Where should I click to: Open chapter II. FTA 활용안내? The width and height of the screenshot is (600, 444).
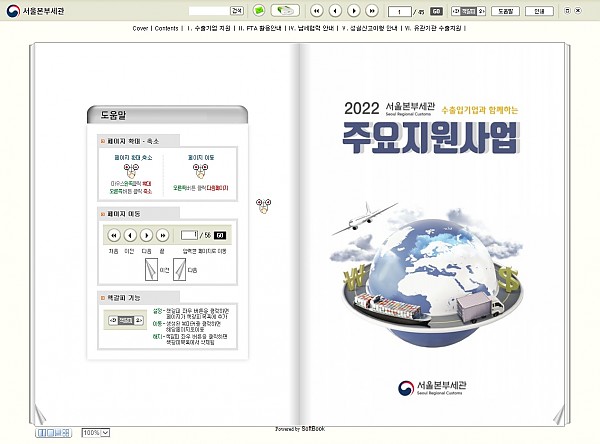(259, 28)
